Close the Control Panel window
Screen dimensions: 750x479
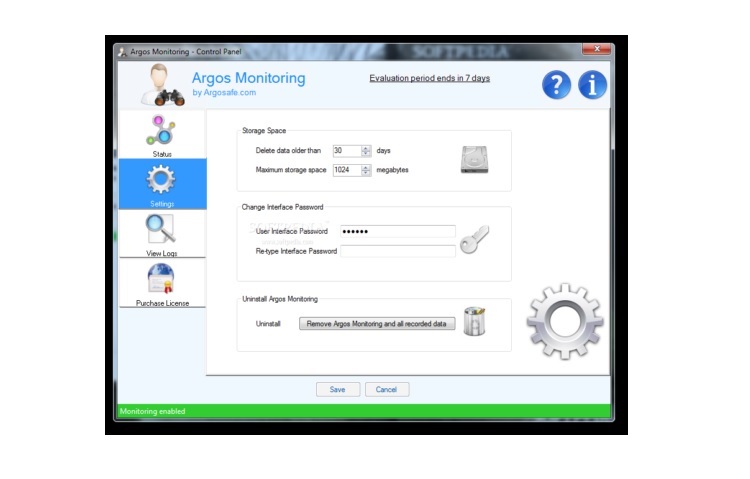pyautogui.click(x=596, y=49)
